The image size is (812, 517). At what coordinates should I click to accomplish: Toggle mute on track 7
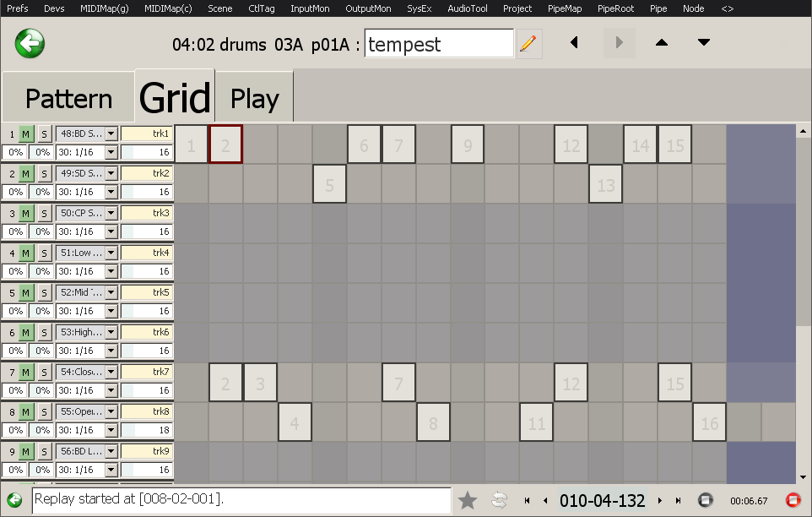(26, 372)
